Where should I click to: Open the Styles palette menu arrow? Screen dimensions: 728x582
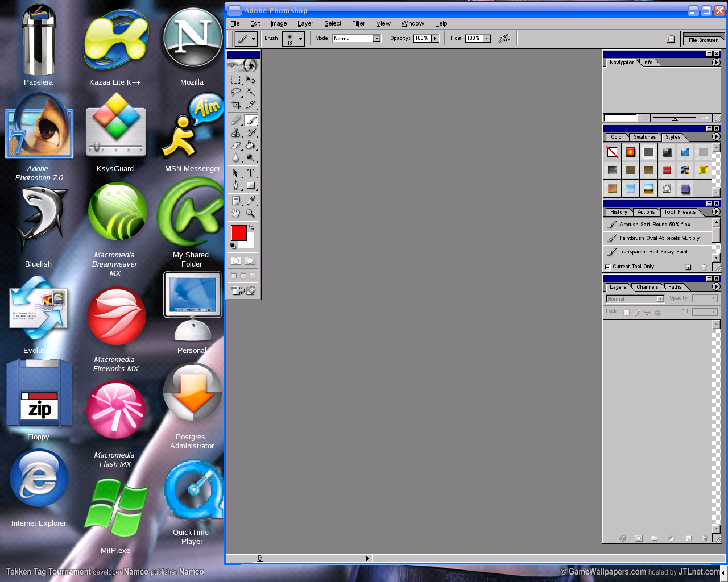tap(716, 137)
